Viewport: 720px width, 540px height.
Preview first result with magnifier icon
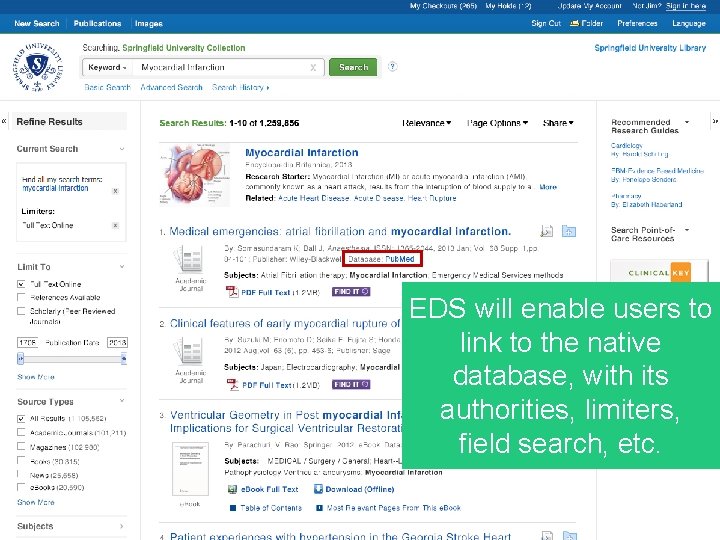click(546, 231)
